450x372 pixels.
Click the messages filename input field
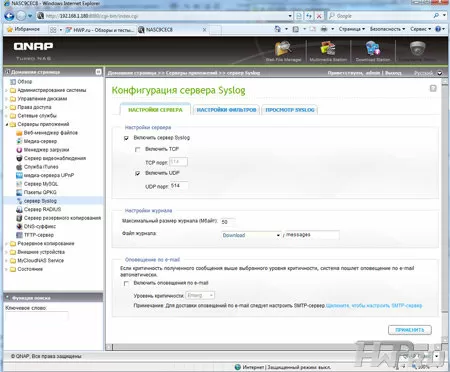point(312,235)
